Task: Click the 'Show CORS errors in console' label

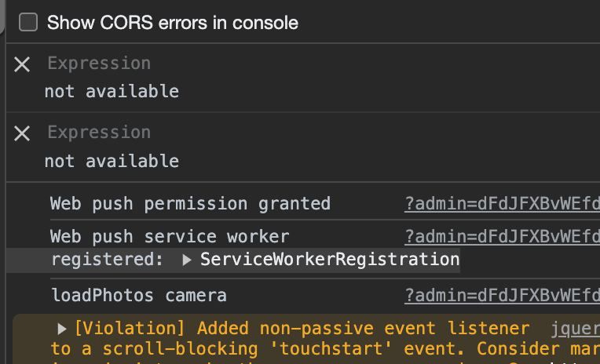Action: pyautogui.click(x=172, y=23)
